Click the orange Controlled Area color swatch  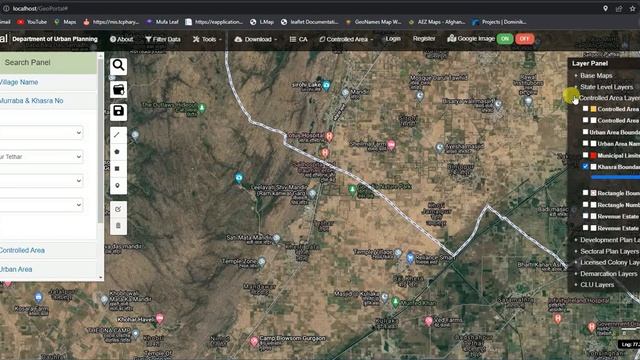(x=593, y=109)
